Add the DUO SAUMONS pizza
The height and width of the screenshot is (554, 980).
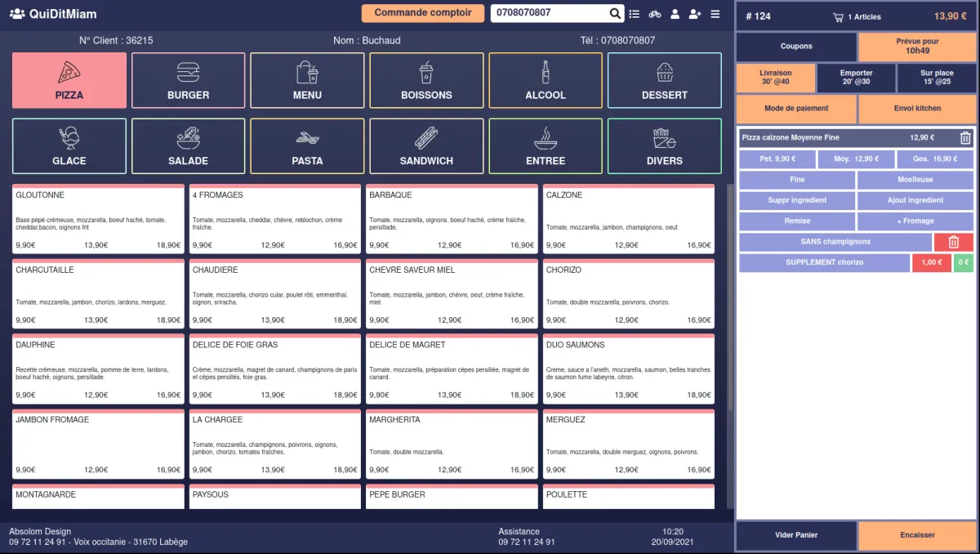click(x=629, y=369)
